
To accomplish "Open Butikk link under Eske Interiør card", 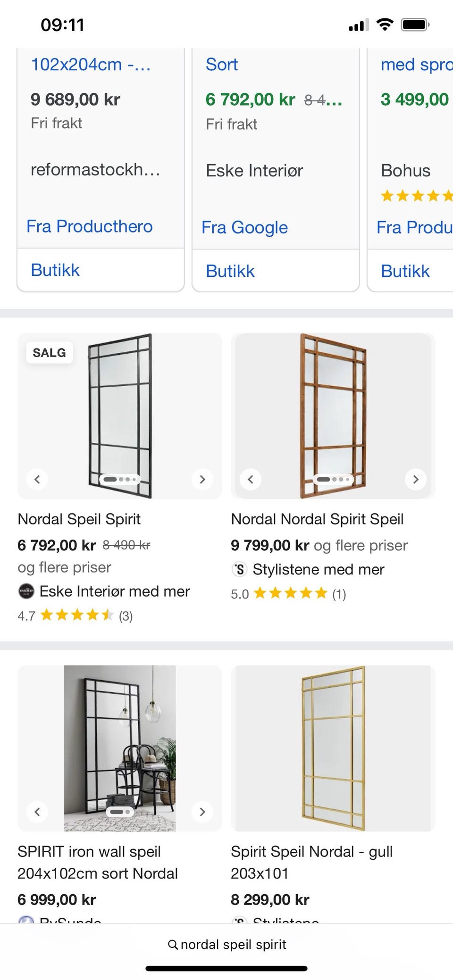I will (230, 271).
